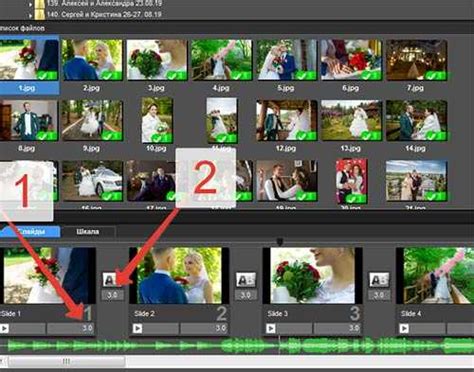Image resolution: width=474 pixels, height=372 pixels.
Task: Click the Slide 3 name label
Action: coord(278,314)
